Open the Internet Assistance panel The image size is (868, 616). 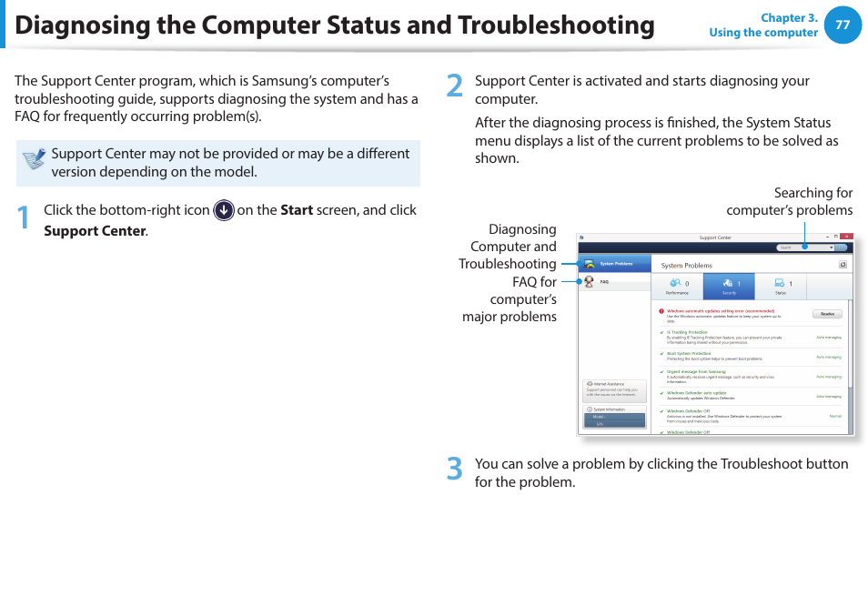614,390
